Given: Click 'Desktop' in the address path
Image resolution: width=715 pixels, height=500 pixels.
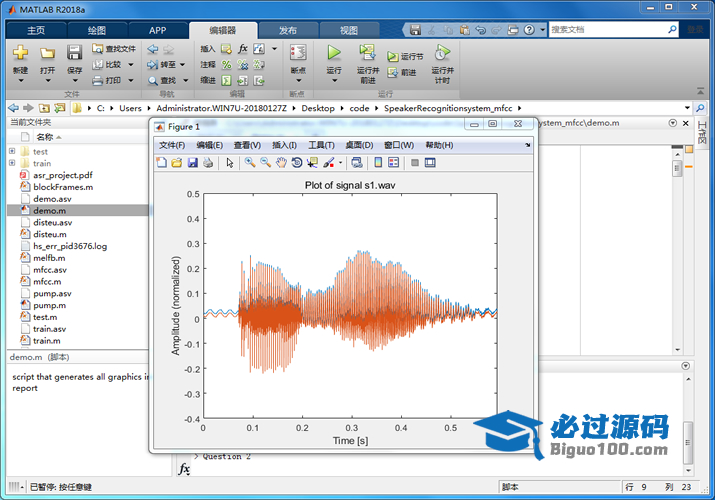Looking at the screenshot, I should point(318,108).
